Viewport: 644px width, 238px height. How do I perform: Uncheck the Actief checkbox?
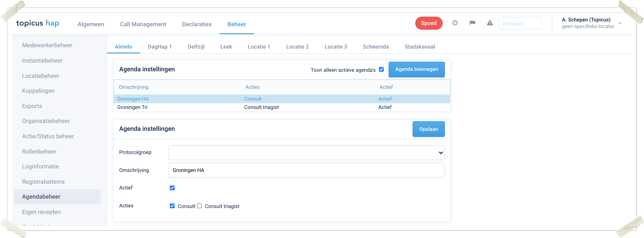click(x=172, y=188)
